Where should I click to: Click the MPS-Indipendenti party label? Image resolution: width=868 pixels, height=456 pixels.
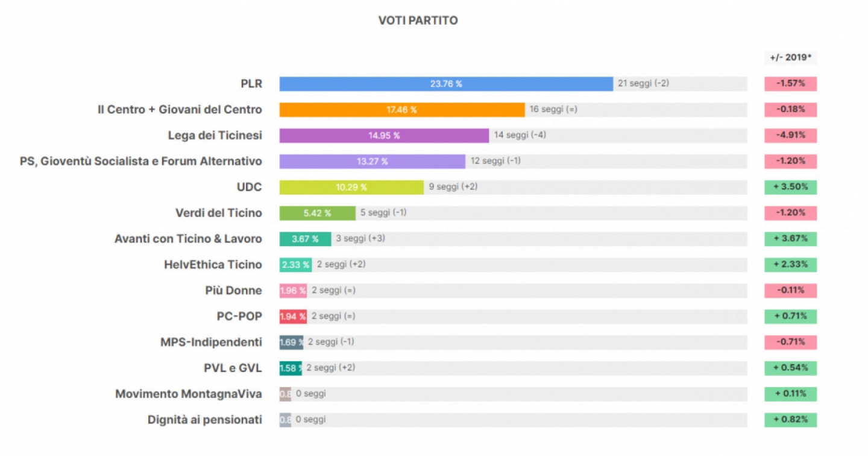(211, 342)
